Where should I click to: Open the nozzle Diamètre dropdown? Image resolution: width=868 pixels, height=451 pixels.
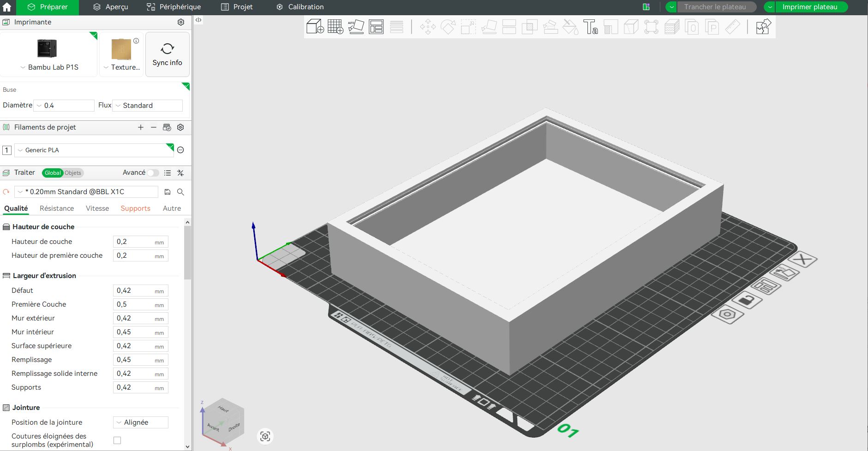tap(65, 106)
